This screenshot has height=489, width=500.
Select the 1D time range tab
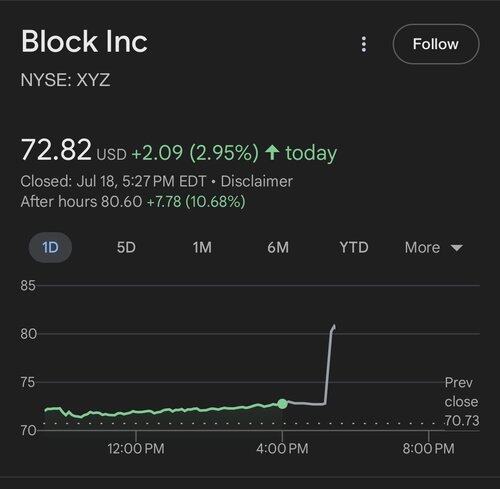tap(50, 248)
